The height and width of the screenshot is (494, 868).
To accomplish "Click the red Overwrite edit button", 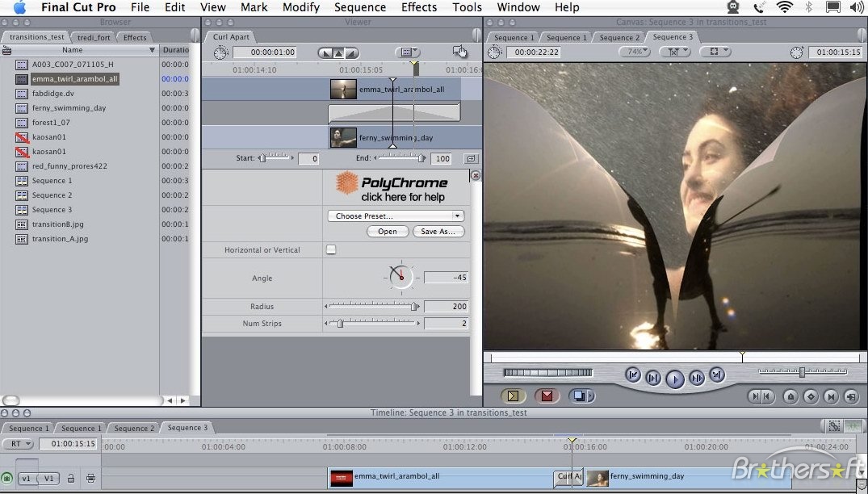I will click(x=547, y=396).
